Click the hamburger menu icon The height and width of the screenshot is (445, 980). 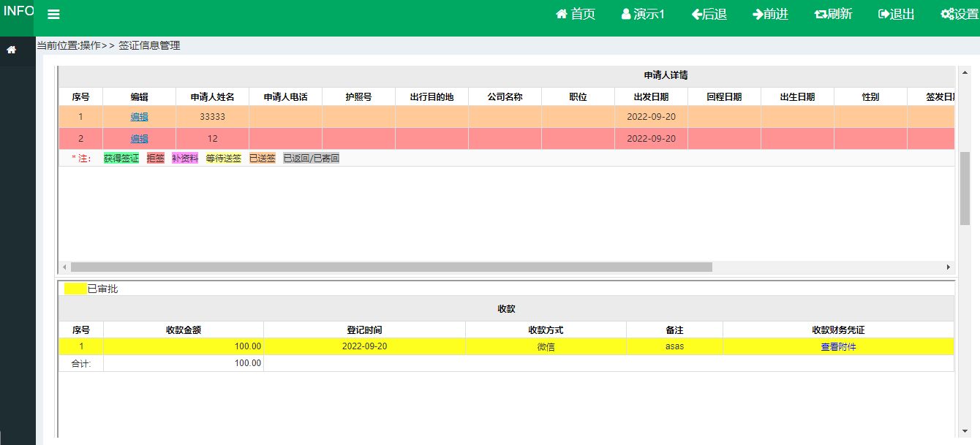click(53, 15)
